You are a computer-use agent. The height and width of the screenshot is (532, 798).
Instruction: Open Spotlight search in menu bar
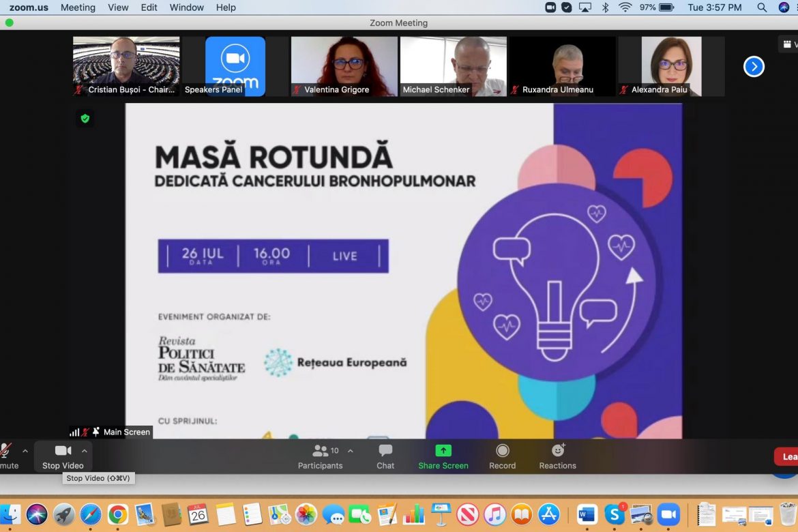pyautogui.click(x=762, y=8)
